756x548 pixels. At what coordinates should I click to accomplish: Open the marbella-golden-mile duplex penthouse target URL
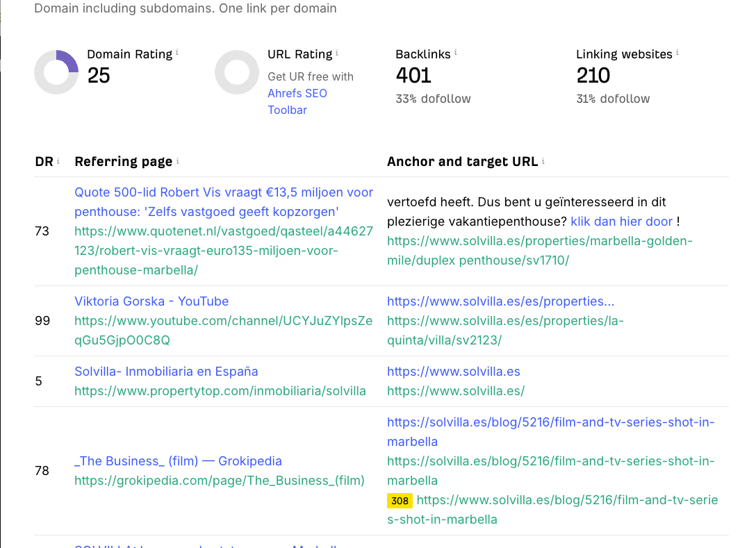tap(539, 251)
